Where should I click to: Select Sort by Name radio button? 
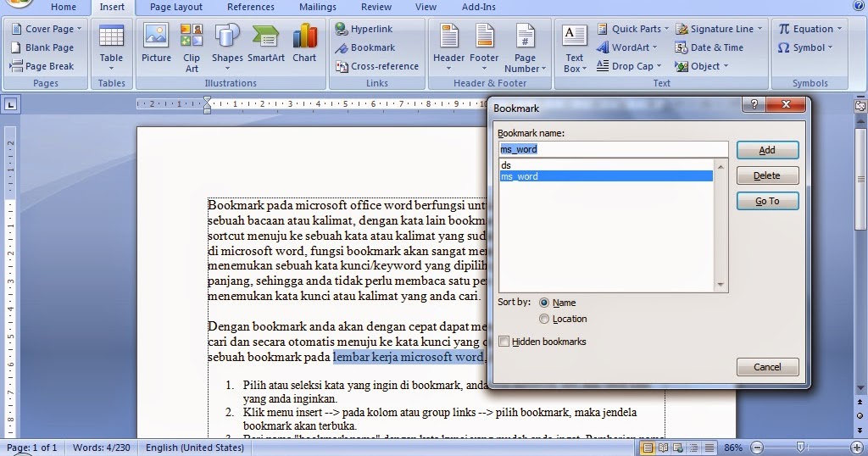coord(544,303)
